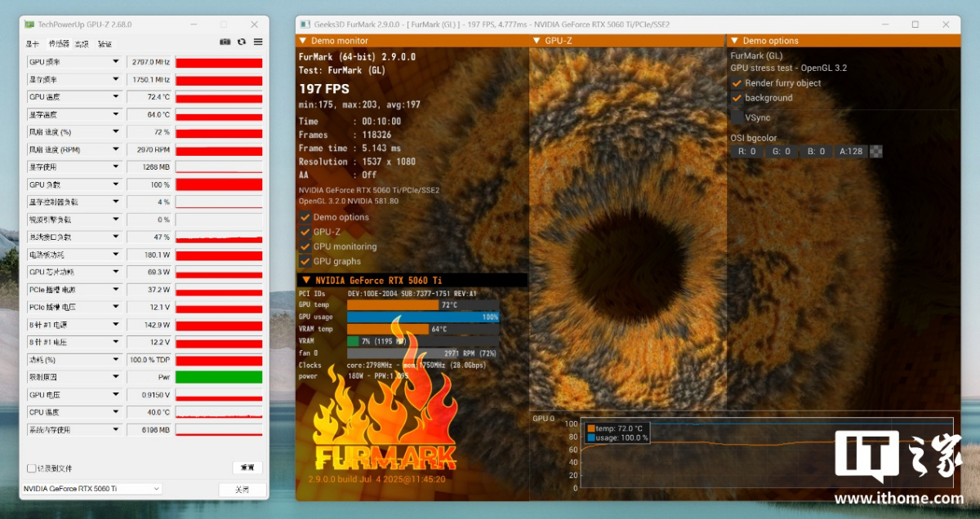The width and height of the screenshot is (980, 519).
Task: Disable the Render furry object checkbox
Action: click(x=737, y=83)
